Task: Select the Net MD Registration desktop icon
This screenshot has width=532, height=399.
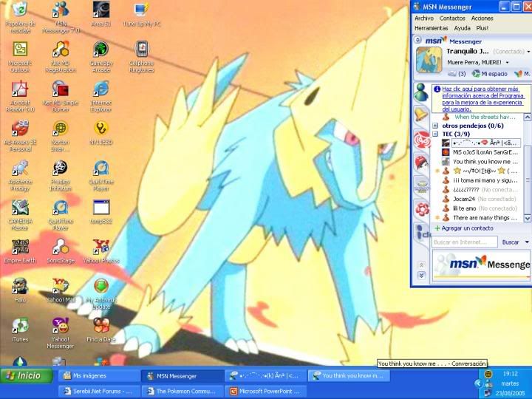Action: click(x=61, y=57)
